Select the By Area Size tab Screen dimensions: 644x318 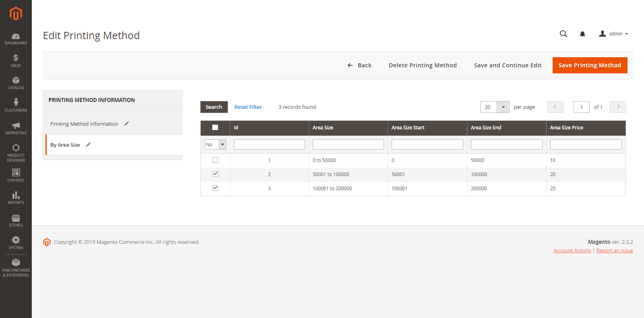tap(65, 145)
